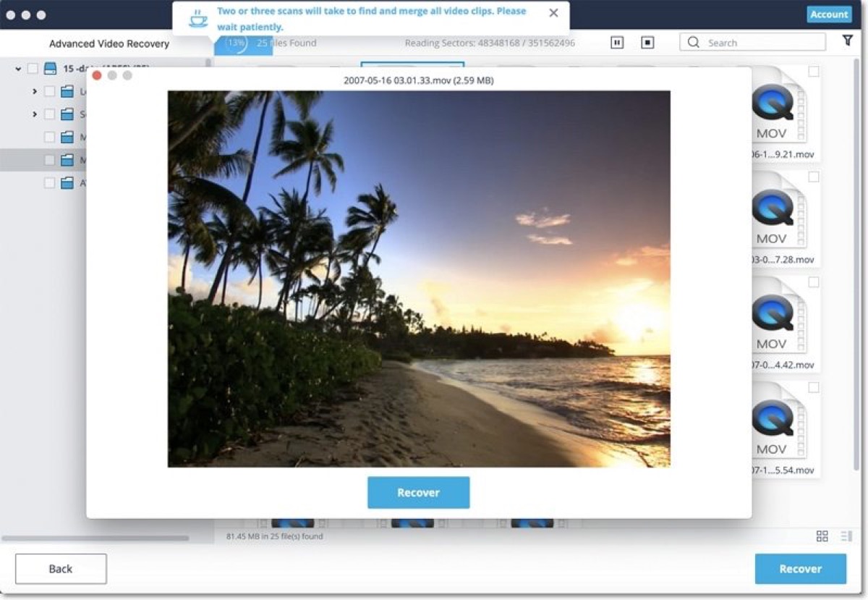The width and height of the screenshot is (868, 600).
Task: Click the Back button
Action: click(60, 568)
